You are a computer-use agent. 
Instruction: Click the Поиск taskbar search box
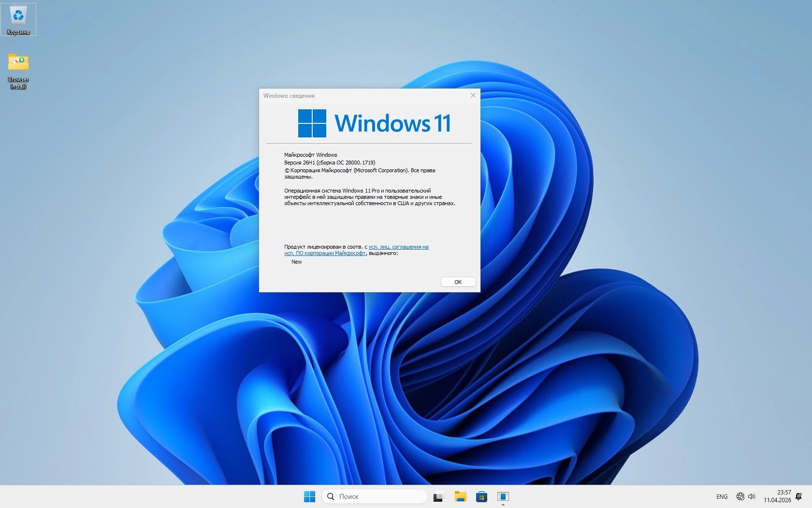pyautogui.click(x=375, y=496)
